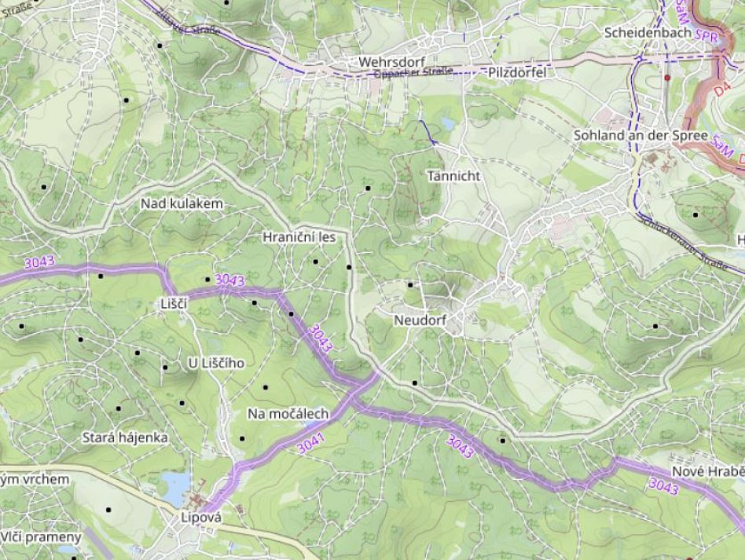
Task: Select the Stará hájenka label
Action: [x=125, y=437]
